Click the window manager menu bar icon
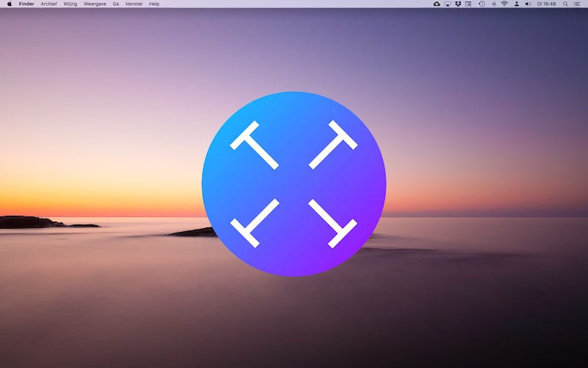Viewport: 588px width, 368px height. 468,4
